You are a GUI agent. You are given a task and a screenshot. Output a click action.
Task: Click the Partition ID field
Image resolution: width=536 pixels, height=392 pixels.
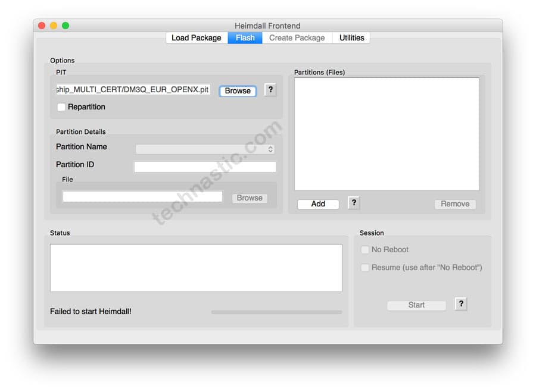[x=205, y=167]
